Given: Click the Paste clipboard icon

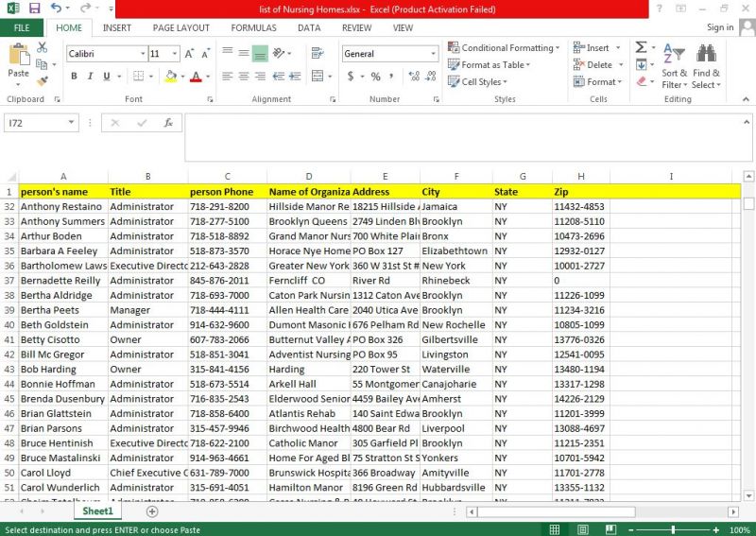Looking at the screenshot, I should point(19,54).
